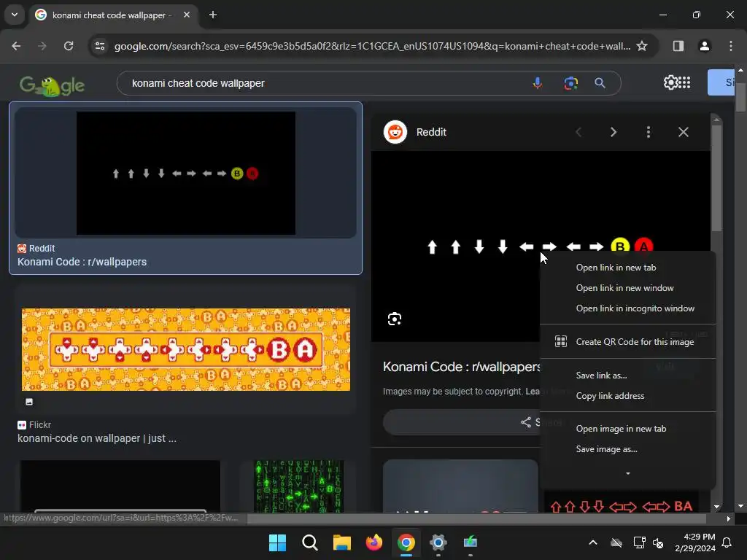Show hidden system tray icons
This screenshot has height=560, width=747.
593,542
